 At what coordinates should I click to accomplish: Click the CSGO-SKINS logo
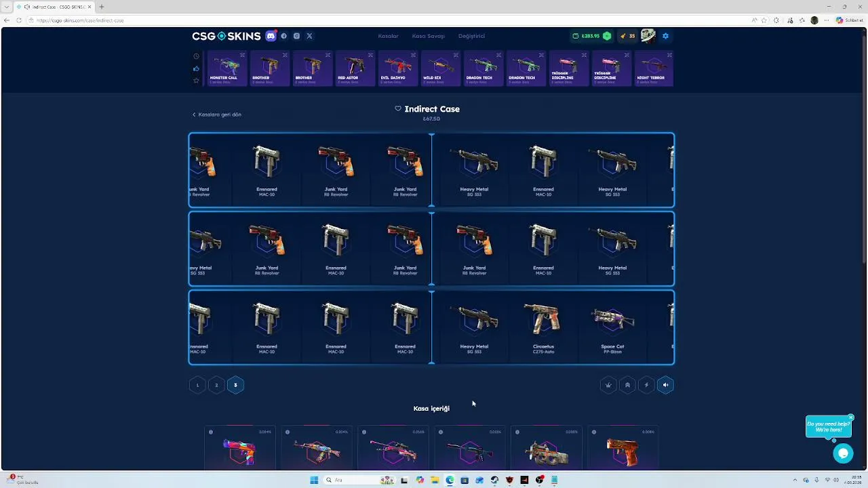tap(226, 36)
